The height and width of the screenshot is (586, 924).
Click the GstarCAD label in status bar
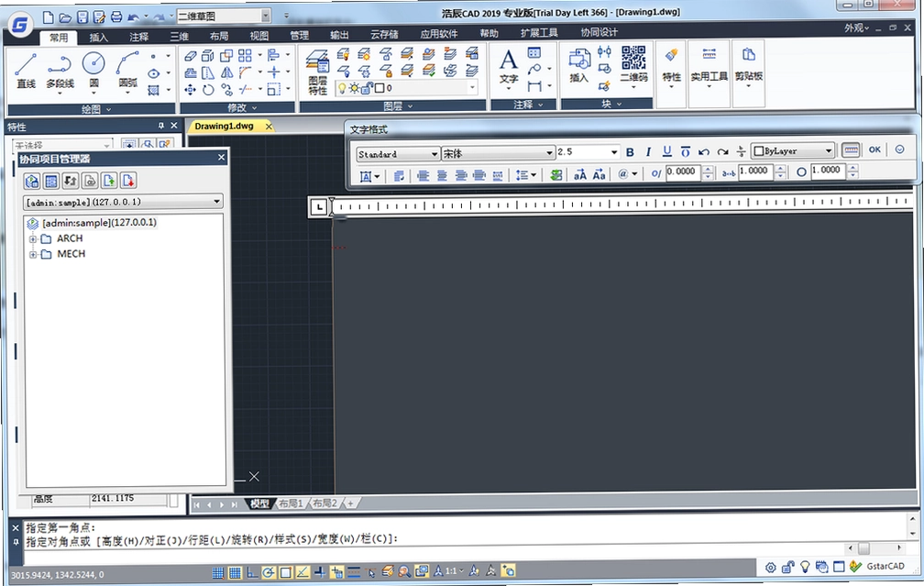tap(885, 566)
